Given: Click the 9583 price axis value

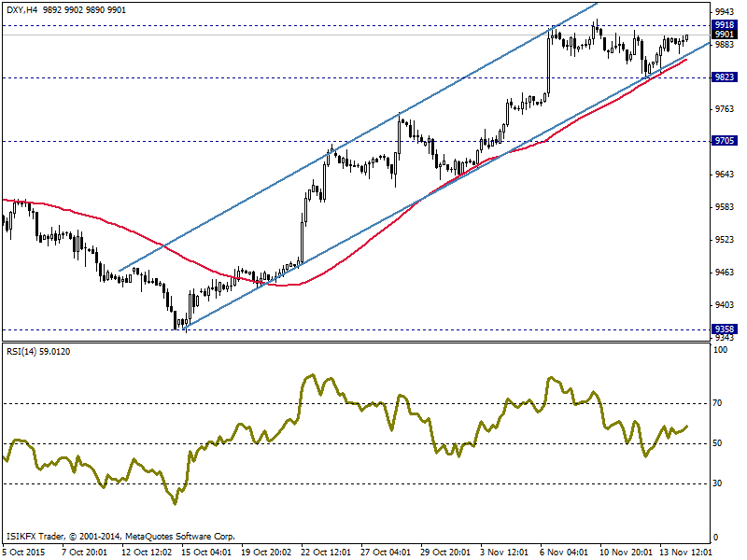Looking at the screenshot, I should click(x=725, y=207).
